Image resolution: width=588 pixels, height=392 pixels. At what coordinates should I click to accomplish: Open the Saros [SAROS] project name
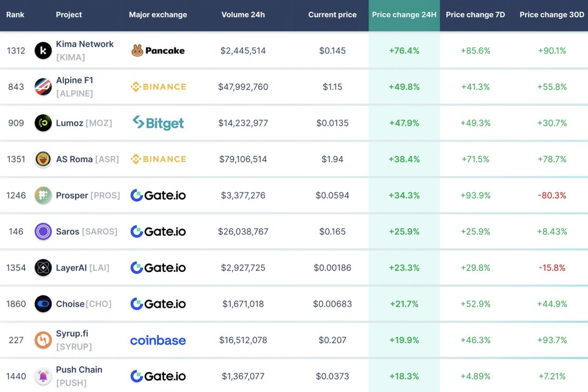coord(87,231)
